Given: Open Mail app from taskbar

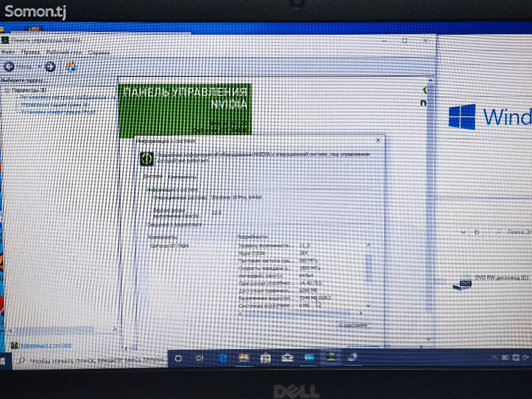Looking at the screenshot, I should [287, 358].
